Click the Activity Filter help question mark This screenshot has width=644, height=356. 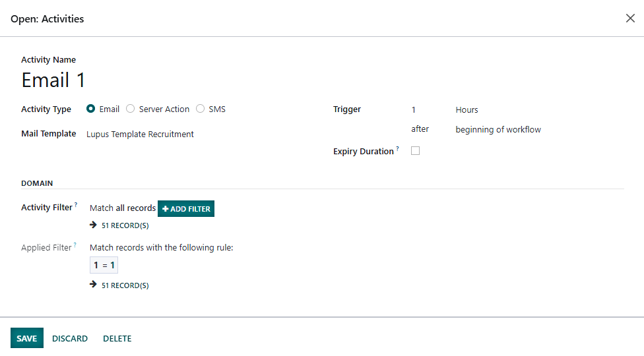click(x=77, y=205)
